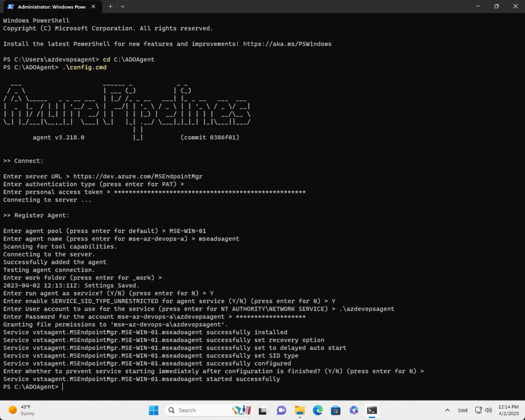Click the "successfully set recovery option" line

[164, 340]
